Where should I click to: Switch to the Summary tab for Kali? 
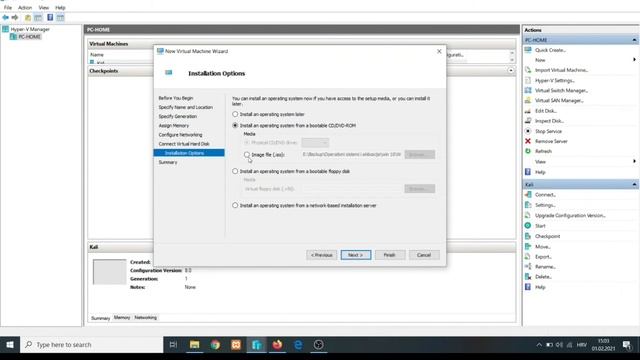pos(100,318)
